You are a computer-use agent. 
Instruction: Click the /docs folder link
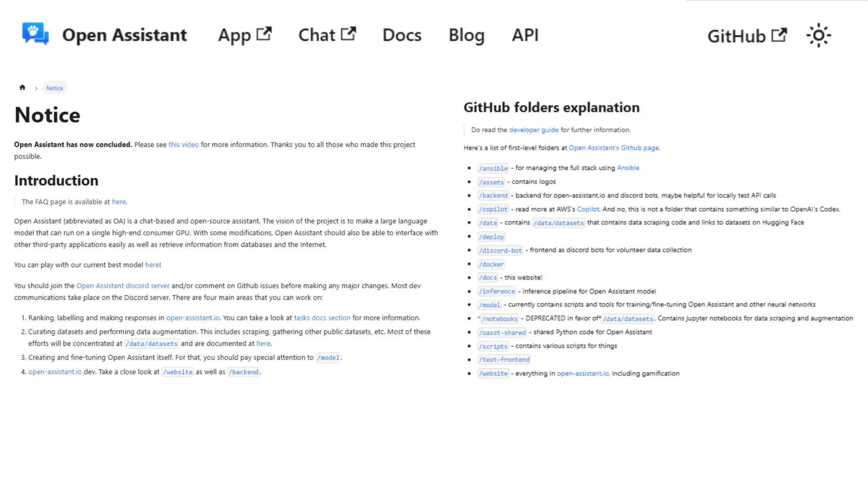click(488, 278)
